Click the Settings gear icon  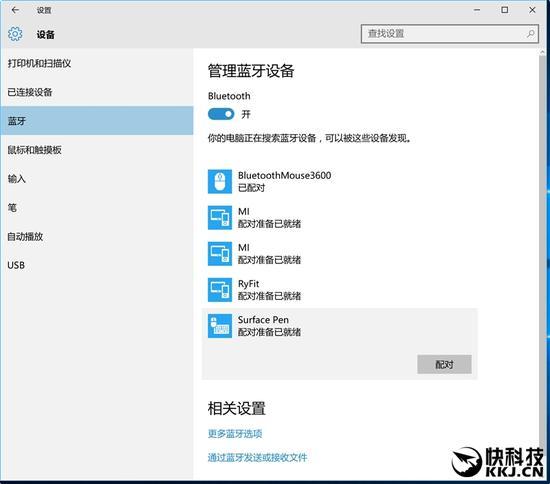click(x=15, y=34)
